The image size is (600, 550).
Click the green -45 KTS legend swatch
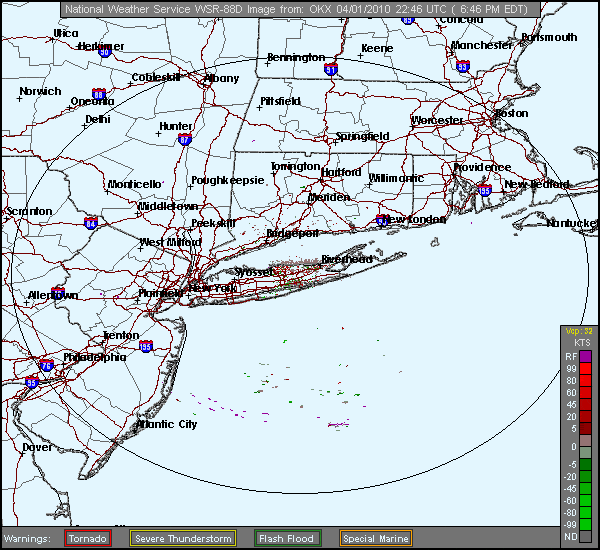[585, 488]
